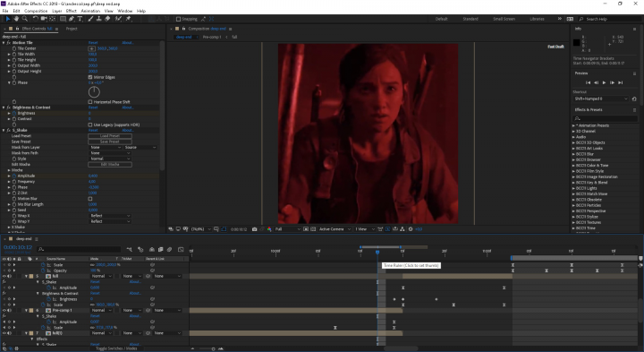The image size is (644, 352).
Task: Check Use Legacy (supports HDR) checkbox
Action: [90, 124]
